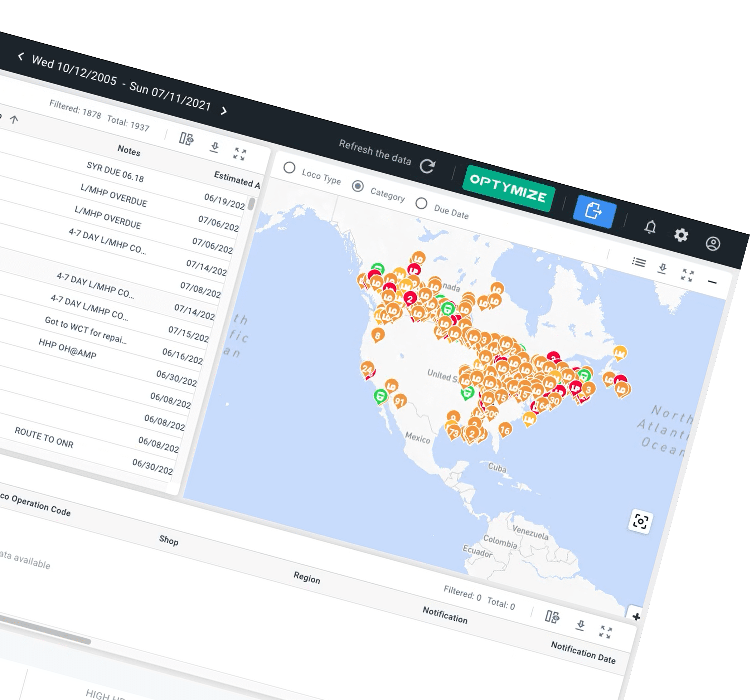Open user account profile icon

coord(712,244)
